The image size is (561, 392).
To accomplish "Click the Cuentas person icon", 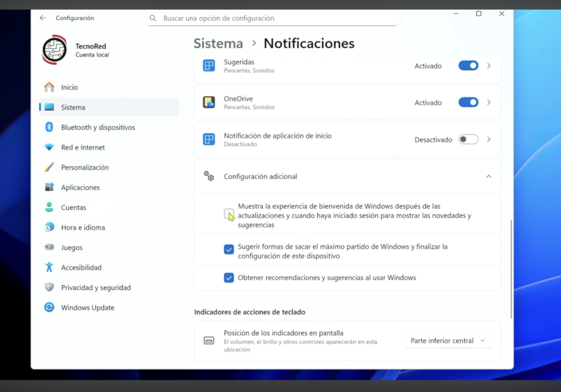I will [49, 207].
